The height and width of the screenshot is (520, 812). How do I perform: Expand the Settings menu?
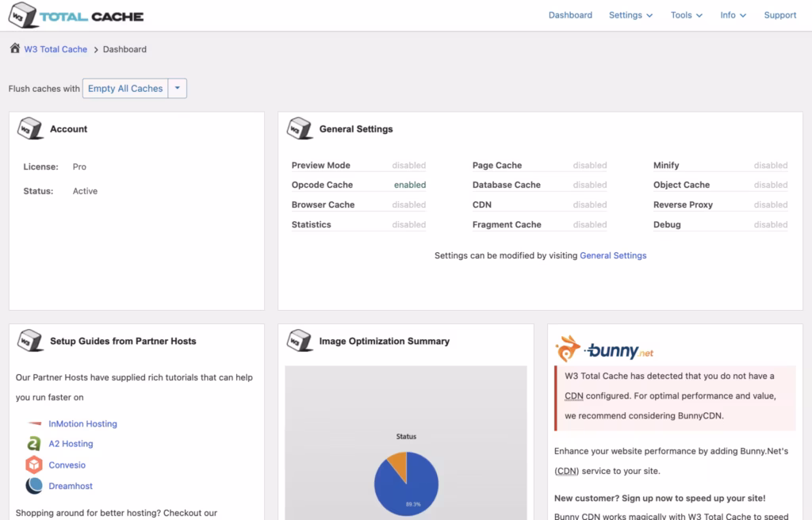coord(630,15)
